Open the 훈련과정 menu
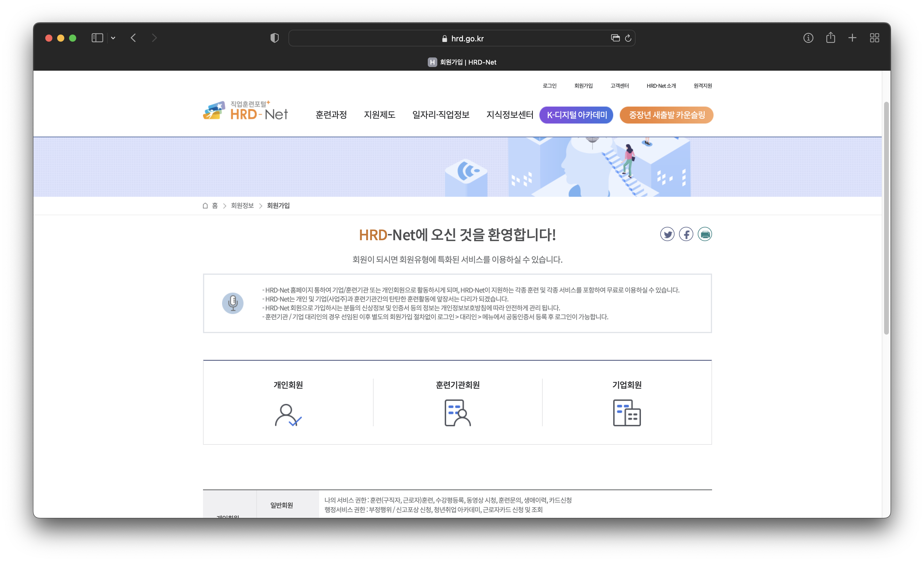This screenshot has height=562, width=924. point(331,115)
